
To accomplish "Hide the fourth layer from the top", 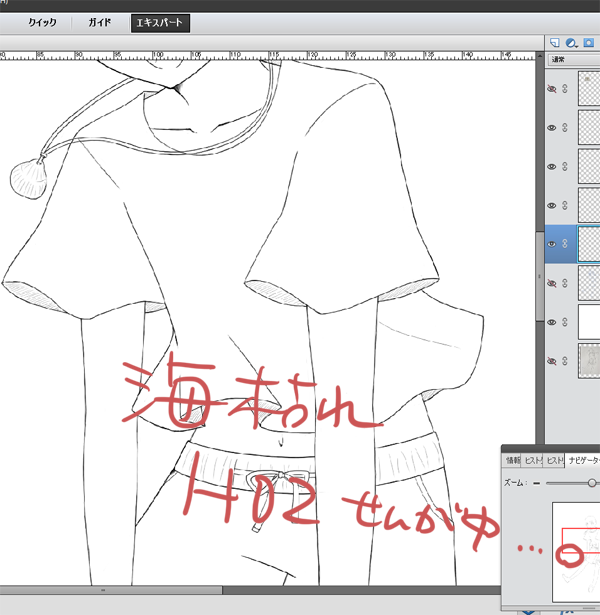I will (x=552, y=205).
